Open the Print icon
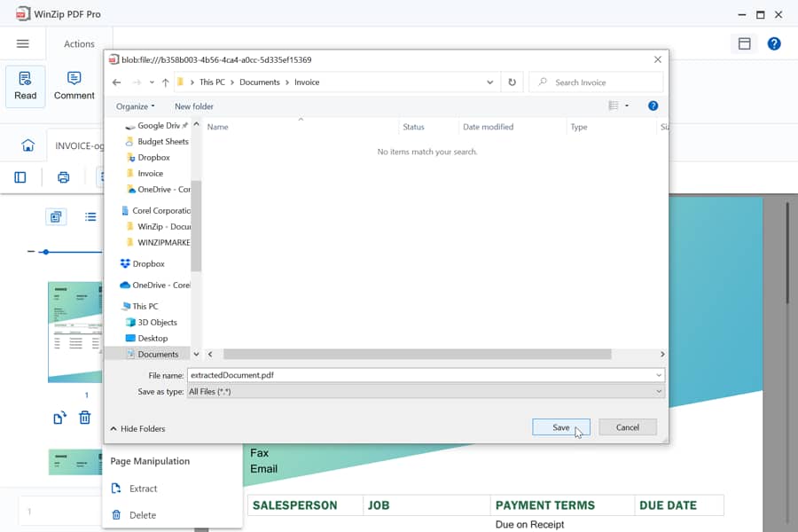Screen dimensions: 798x532 click(x=62, y=176)
